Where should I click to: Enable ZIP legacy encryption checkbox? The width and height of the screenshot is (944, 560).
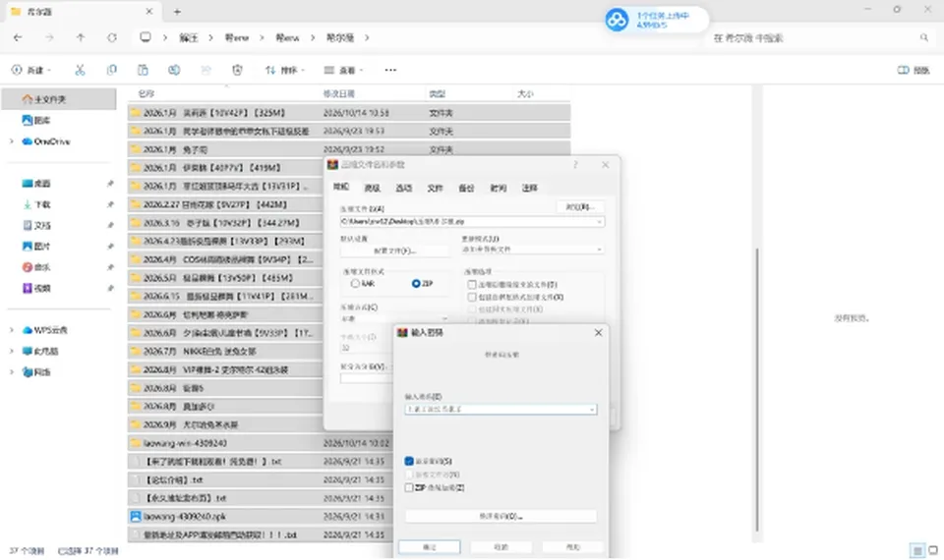409,488
